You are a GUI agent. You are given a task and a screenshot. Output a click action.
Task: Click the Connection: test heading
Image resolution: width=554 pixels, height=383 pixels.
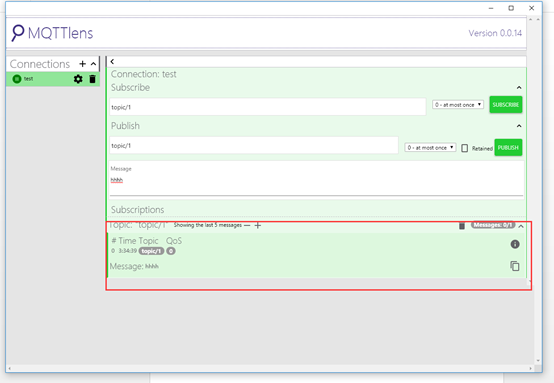click(143, 74)
